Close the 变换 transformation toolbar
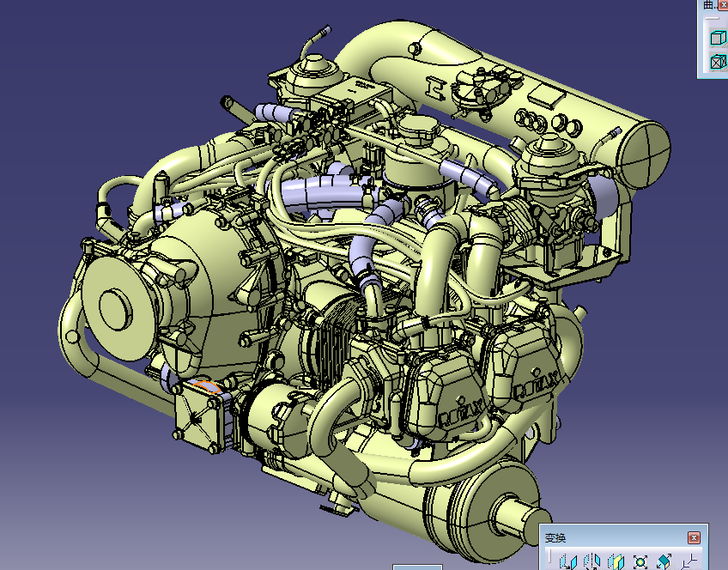The image size is (728, 570). click(694, 537)
